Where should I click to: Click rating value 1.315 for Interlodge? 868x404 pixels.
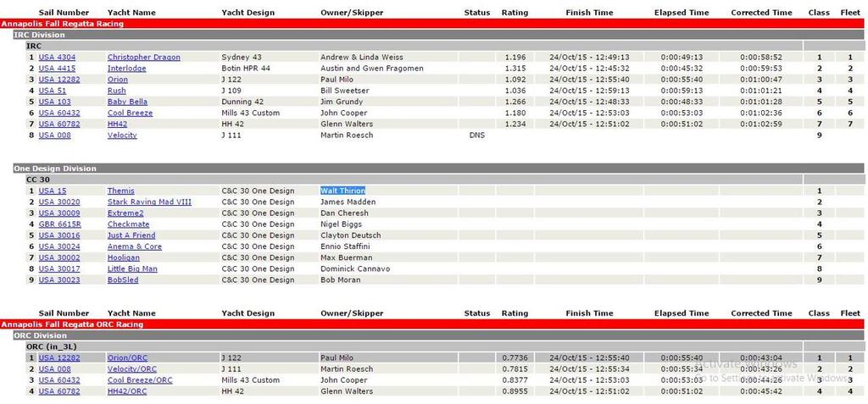[x=515, y=69]
